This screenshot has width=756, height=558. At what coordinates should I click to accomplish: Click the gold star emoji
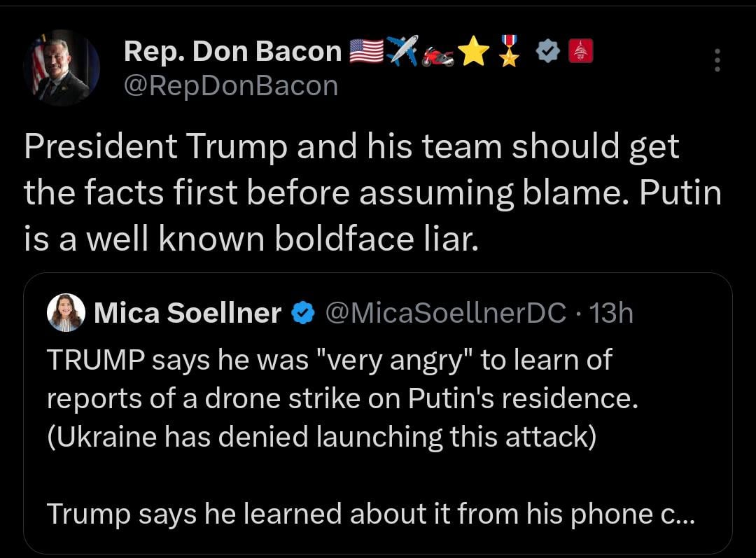(475, 52)
